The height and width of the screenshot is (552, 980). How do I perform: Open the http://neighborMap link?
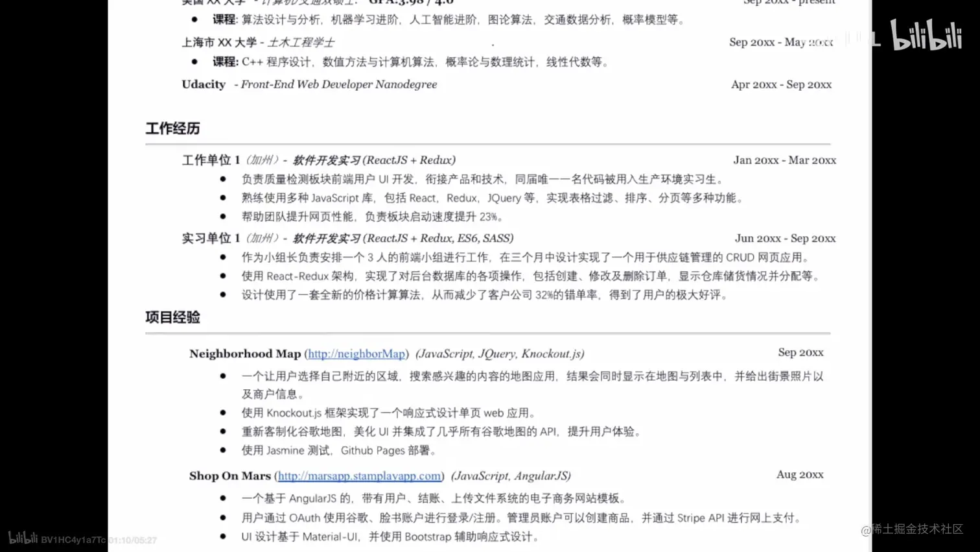356,354
